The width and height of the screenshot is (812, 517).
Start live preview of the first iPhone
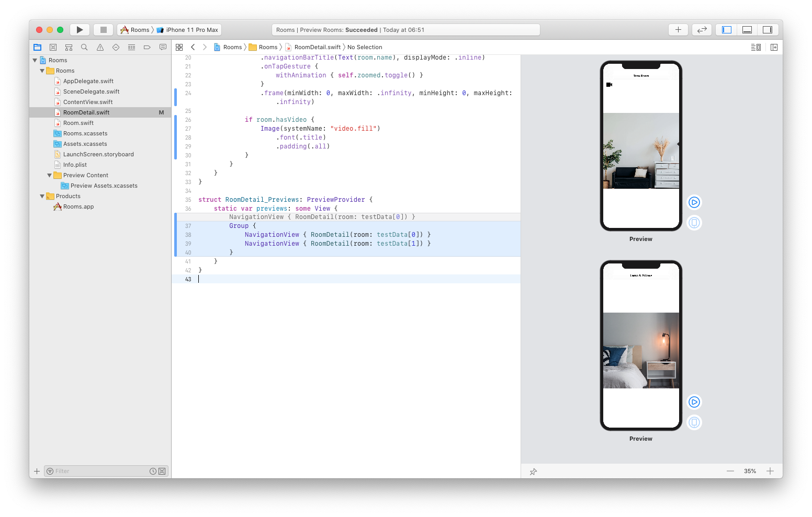[694, 202]
